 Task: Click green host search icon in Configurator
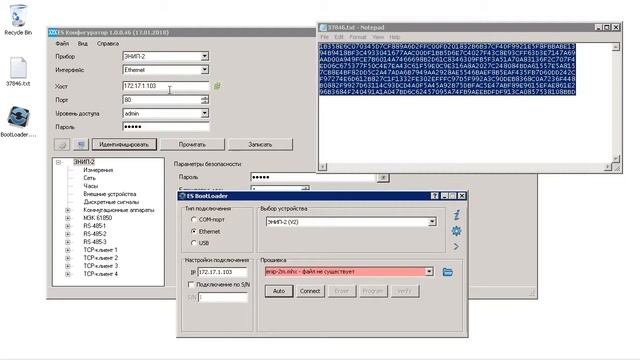pyautogui.click(x=217, y=86)
